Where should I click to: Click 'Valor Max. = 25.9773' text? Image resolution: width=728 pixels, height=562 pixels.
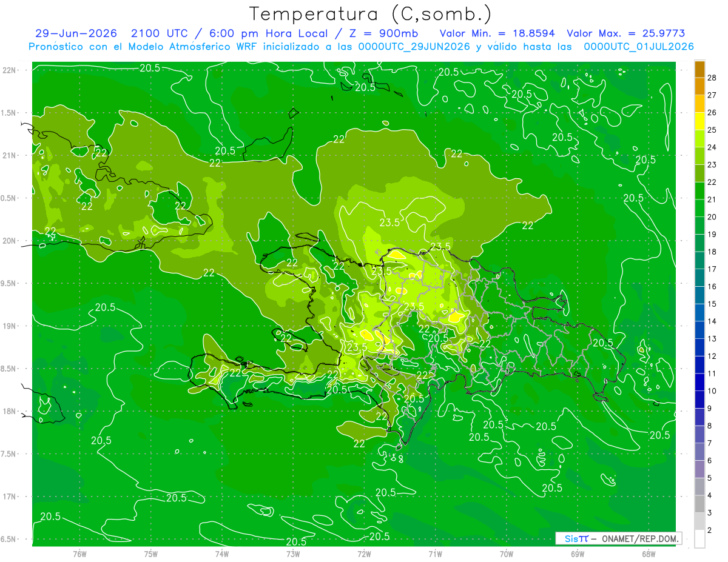[x=625, y=34]
